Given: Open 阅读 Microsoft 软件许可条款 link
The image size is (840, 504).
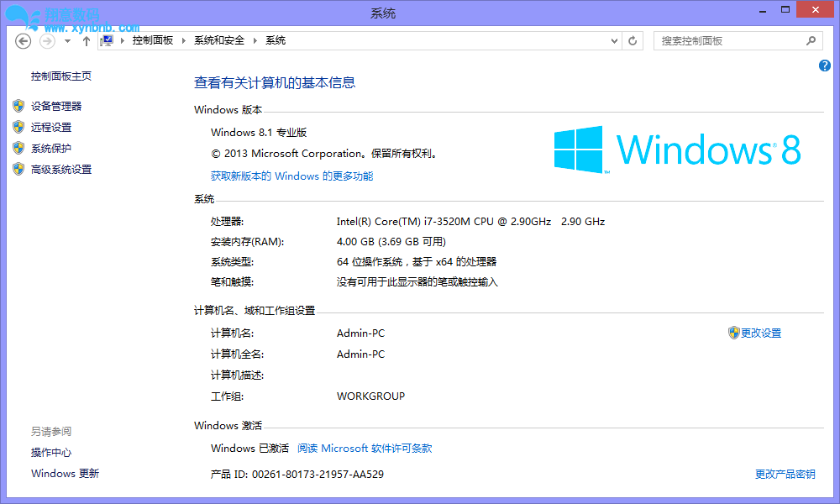Looking at the screenshot, I should (365, 449).
